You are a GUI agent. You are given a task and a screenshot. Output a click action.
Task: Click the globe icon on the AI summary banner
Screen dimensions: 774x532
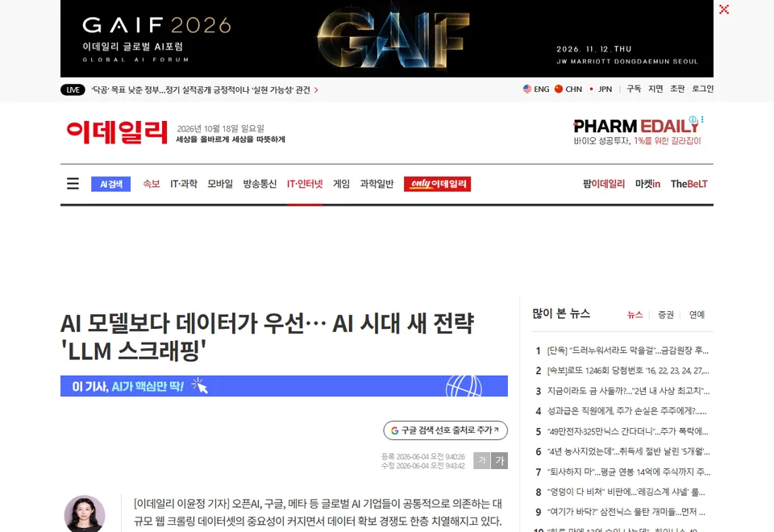(x=464, y=386)
